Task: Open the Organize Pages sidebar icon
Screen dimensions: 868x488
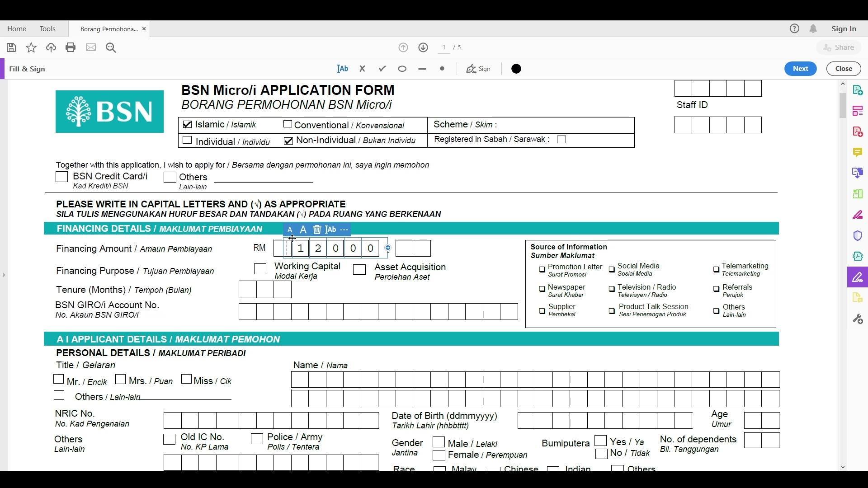Action: [858, 194]
